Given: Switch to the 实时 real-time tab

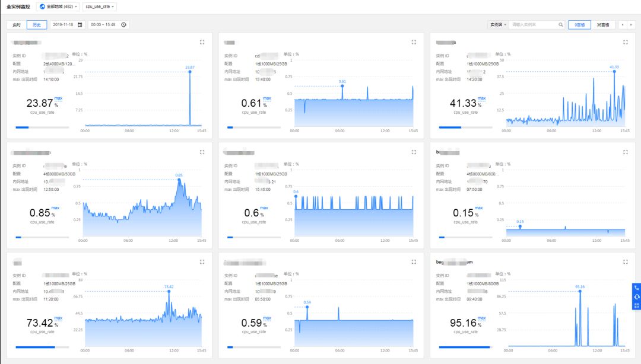Looking at the screenshot, I should tap(17, 24).
